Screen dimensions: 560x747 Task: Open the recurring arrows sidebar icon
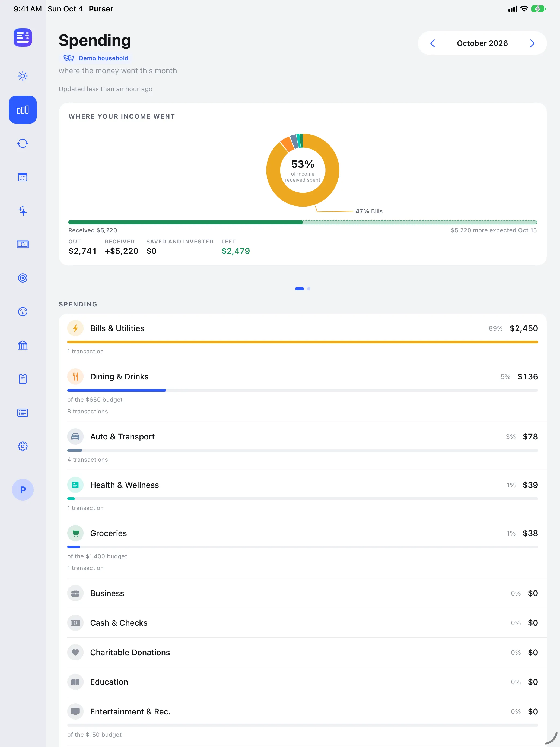pyautogui.click(x=23, y=144)
